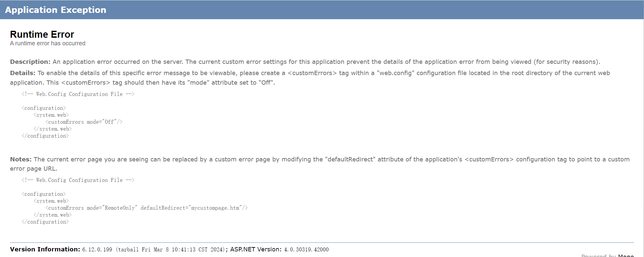The width and height of the screenshot is (644, 257).
Task: Click the Application Exception header title
Action: 56,10
